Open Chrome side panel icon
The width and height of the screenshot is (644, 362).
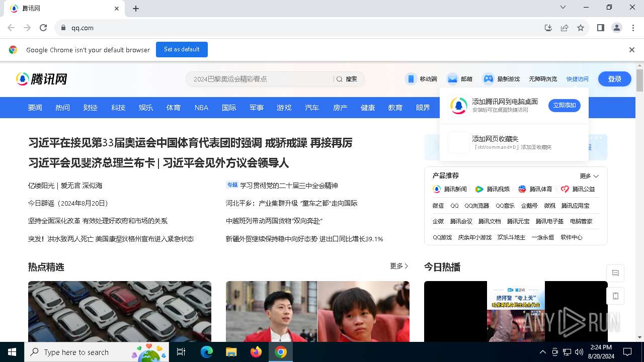tap(601, 28)
